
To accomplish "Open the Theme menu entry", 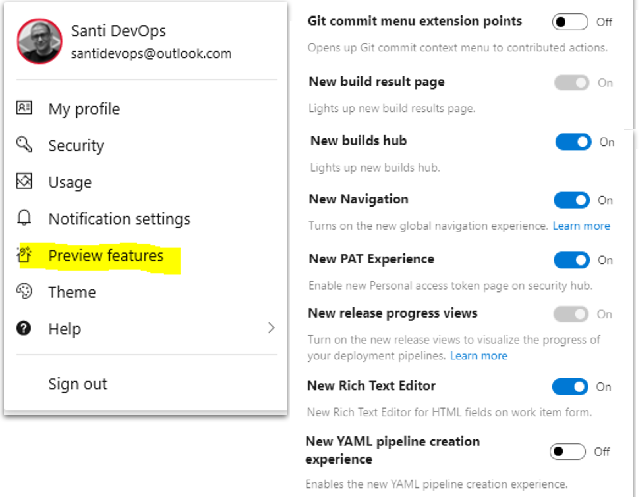I will point(72,292).
